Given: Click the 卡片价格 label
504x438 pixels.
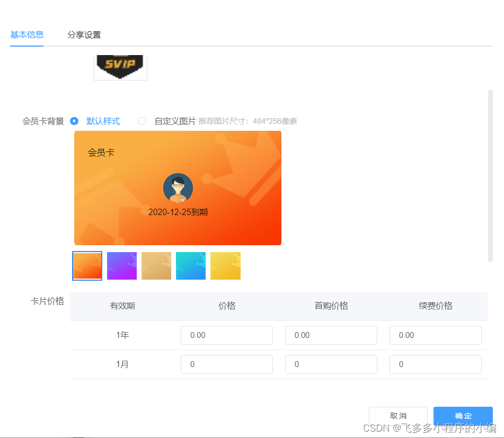Looking at the screenshot, I should [47, 301].
